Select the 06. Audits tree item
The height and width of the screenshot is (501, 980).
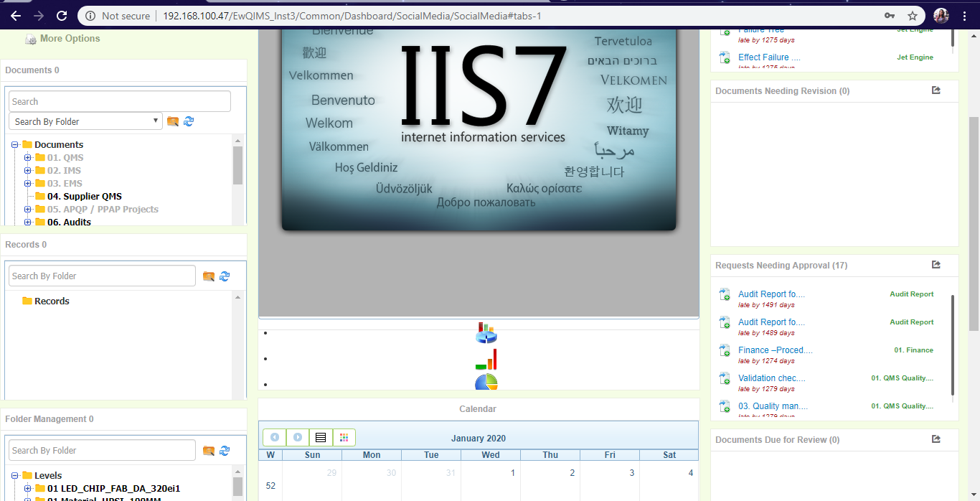tap(69, 222)
